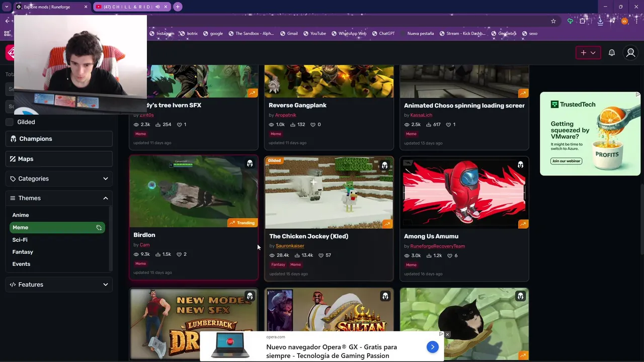Viewport: 644px width, 362px height.
Task: Open the browser extensions puzzle icon
Action: pos(583,21)
